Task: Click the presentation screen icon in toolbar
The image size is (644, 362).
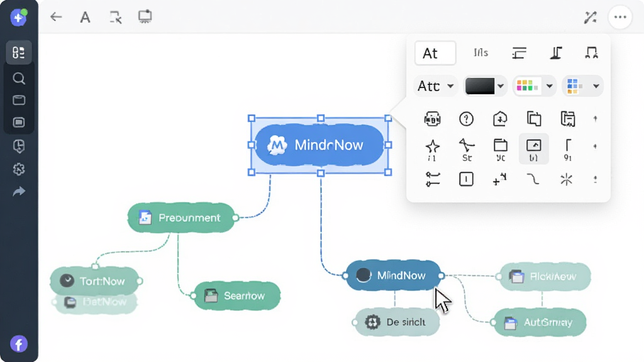Action: (x=145, y=17)
